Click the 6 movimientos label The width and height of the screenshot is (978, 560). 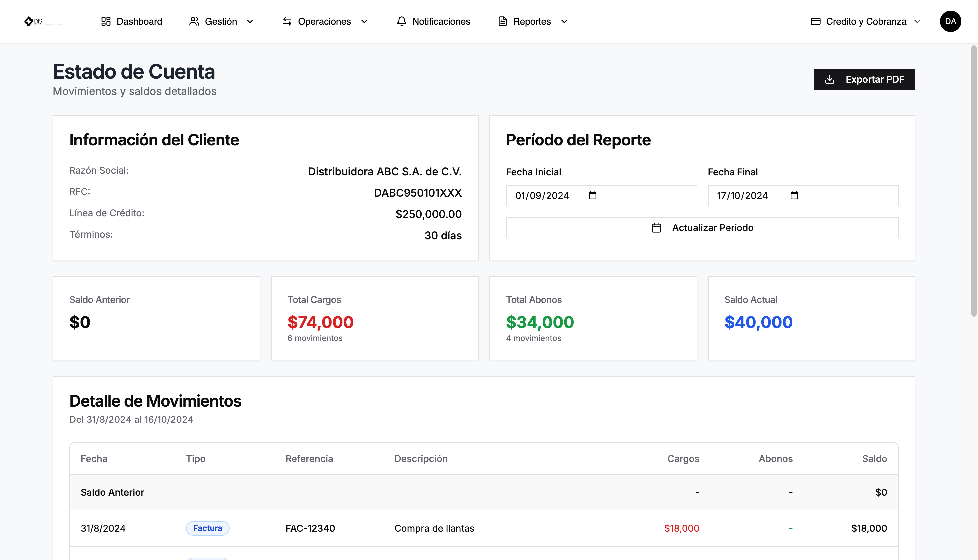click(315, 338)
